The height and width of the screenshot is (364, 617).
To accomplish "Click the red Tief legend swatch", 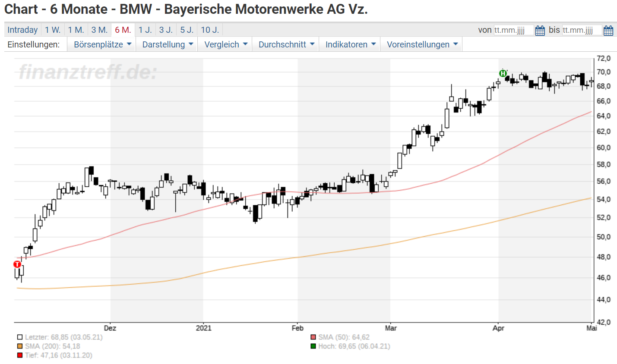I will [x=20, y=355].
